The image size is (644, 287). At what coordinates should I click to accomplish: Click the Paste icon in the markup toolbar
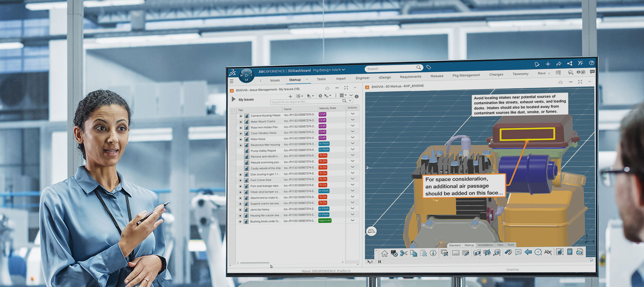(423, 253)
